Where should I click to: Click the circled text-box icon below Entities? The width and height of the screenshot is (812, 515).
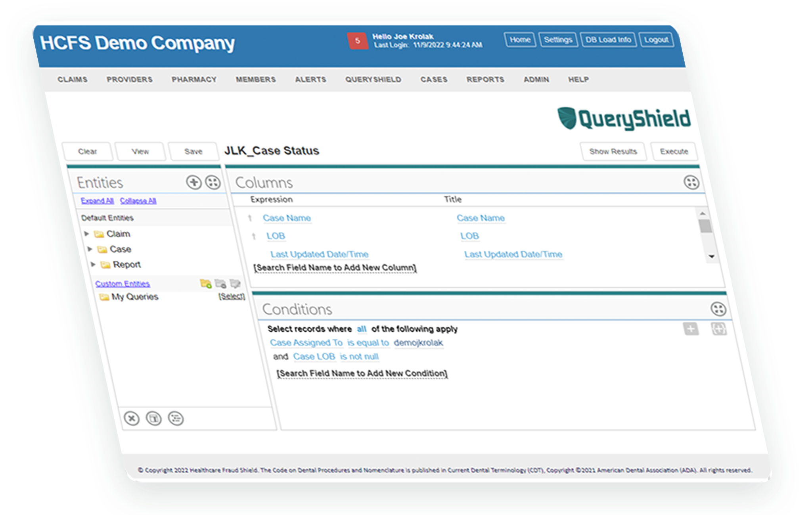[154, 418]
